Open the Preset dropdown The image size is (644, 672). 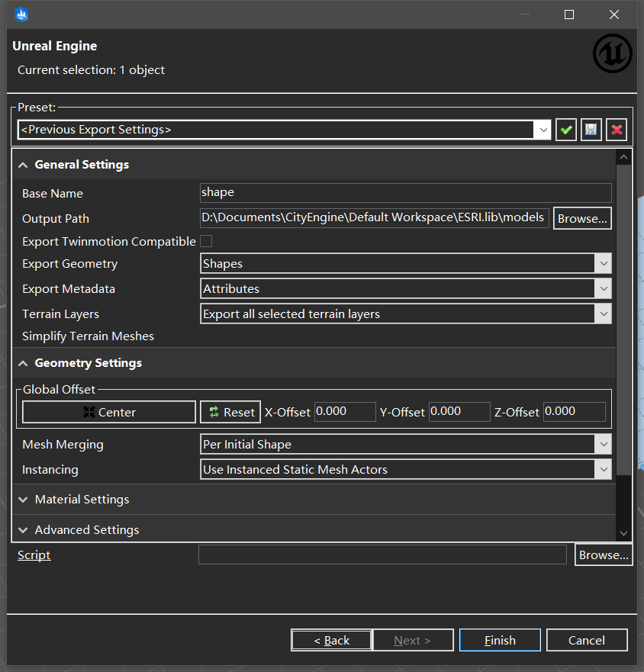tap(543, 130)
